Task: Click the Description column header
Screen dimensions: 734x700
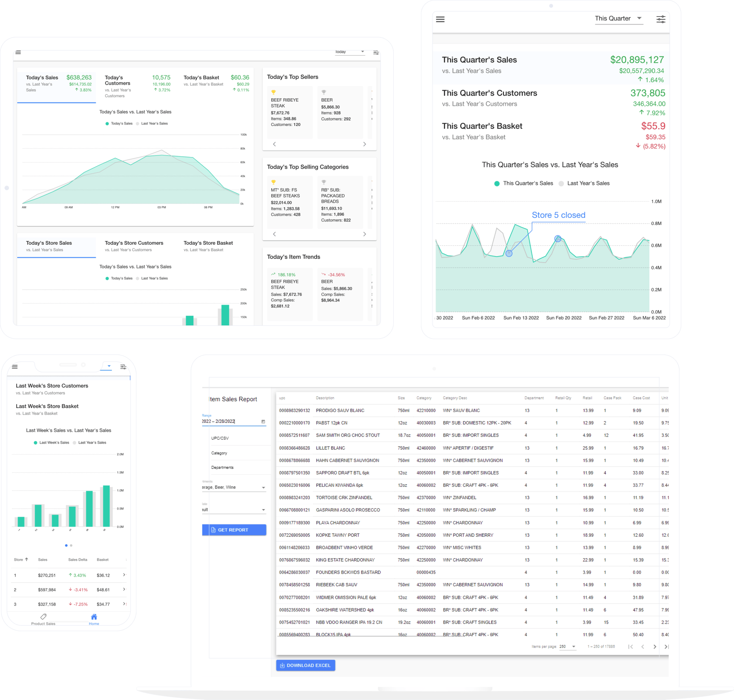Action: 325,398
